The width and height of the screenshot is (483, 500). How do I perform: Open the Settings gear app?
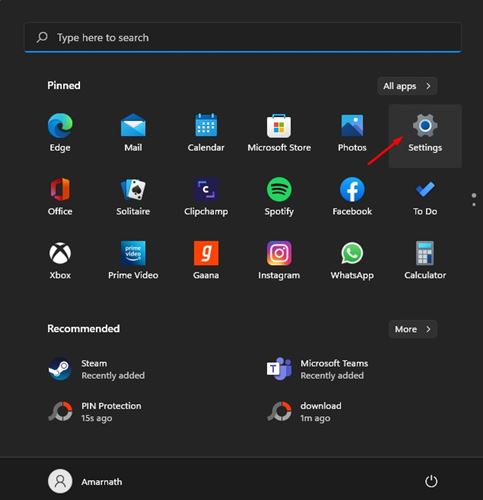(425, 136)
